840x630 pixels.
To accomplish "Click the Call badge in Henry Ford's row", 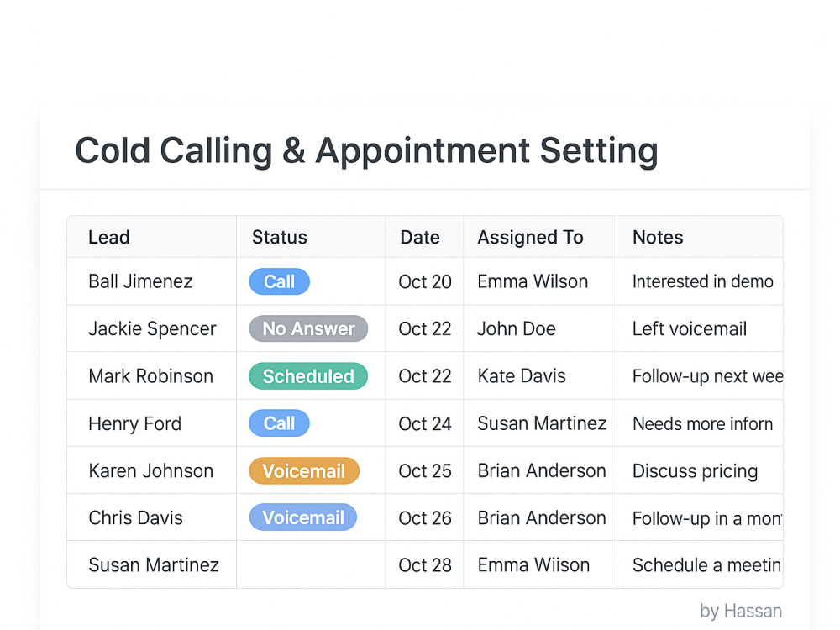I will coord(279,423).
